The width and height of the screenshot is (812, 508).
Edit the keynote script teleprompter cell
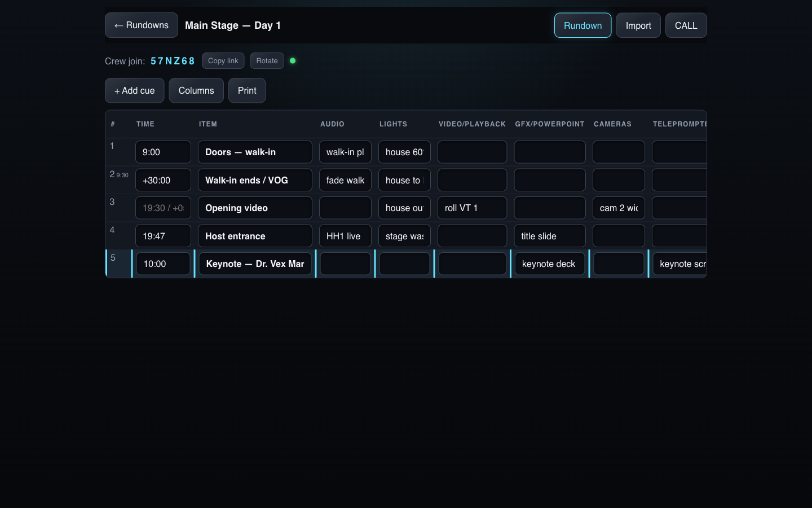coord(680,264)
